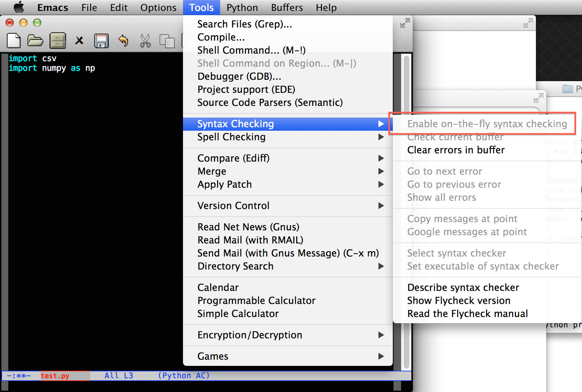This screenshot has height=392, width=582.
Task: Expand the Apply Patch submenu
Action: click(288, 184)
